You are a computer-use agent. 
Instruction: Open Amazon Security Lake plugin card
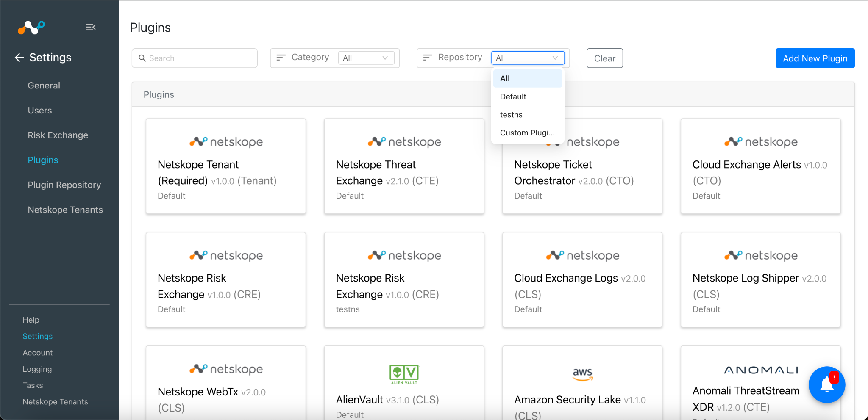point(582,383)
